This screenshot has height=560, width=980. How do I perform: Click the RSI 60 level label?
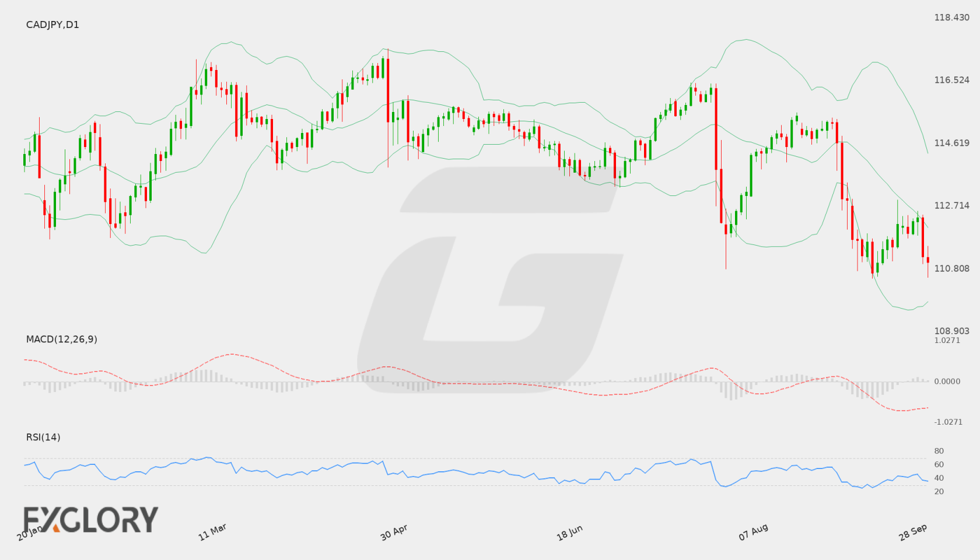[939, 464]
